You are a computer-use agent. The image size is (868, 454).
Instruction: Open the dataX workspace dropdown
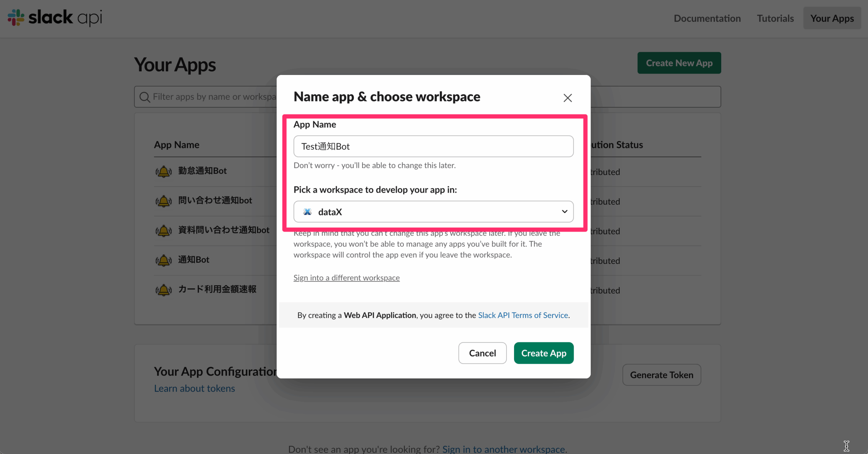[x=433, y=212]
